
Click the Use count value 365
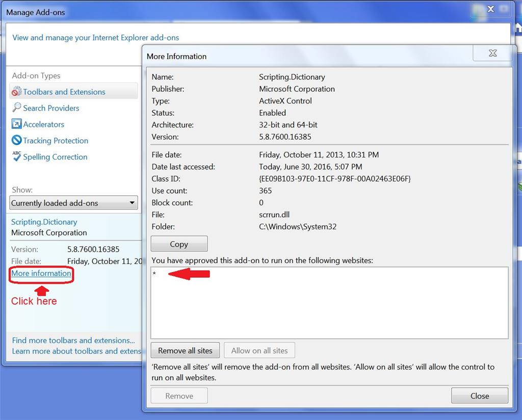coord(265,191)
